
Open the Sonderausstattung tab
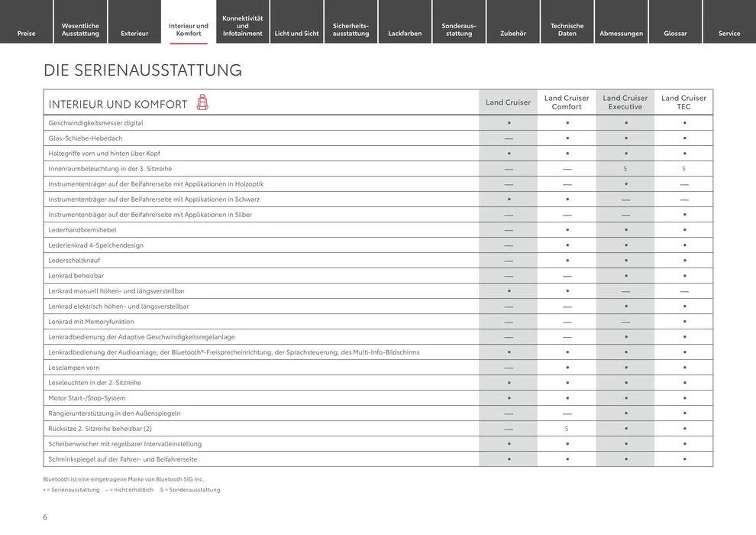[x=459, y=29]
